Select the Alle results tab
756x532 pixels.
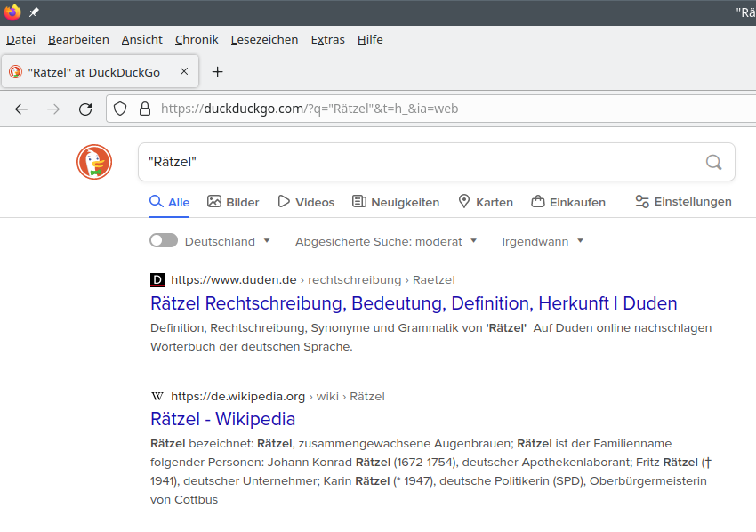point(169,202)
